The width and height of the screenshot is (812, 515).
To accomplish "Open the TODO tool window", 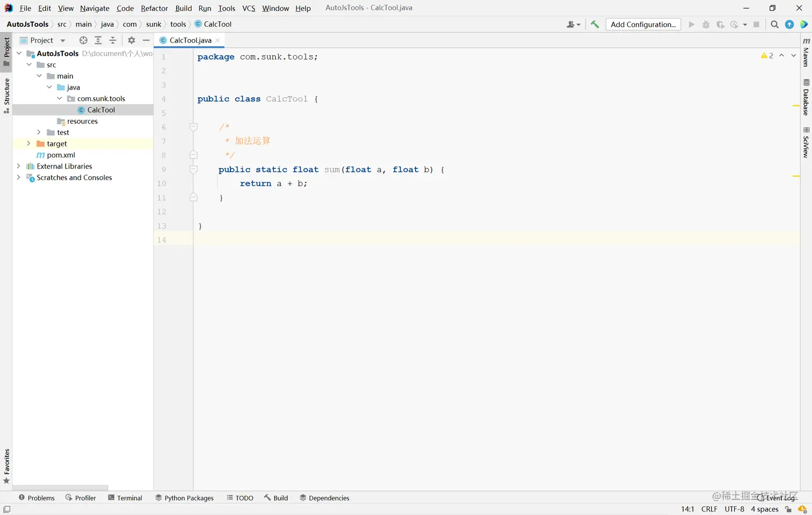I will (240, 498).
